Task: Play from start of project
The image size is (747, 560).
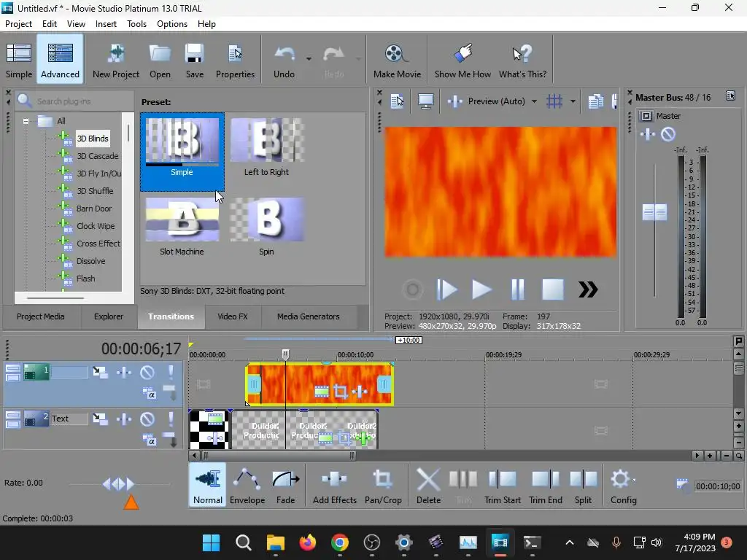Action: pos(446,289)
